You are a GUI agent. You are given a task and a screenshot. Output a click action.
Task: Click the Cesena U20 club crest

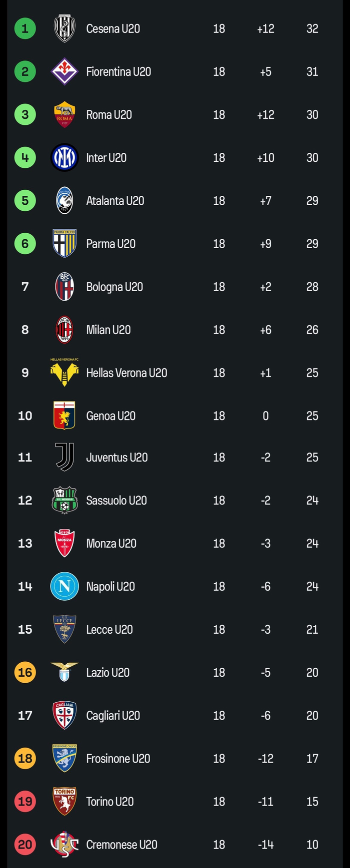(64, 28)
